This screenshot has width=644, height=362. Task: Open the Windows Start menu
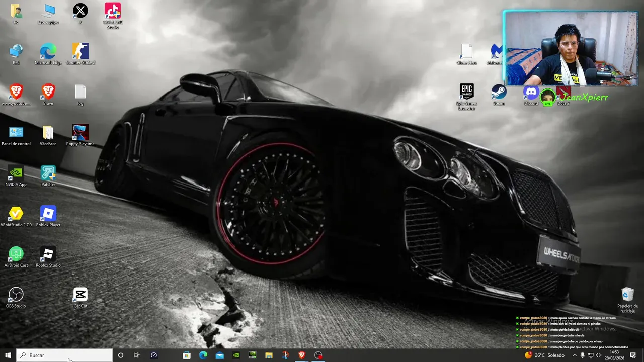coord(8,355)
